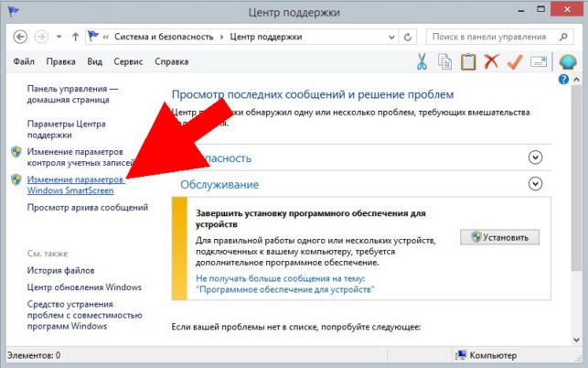Maximize the Центр поддержки window
The image size is (588, 368).
point(540,9)
